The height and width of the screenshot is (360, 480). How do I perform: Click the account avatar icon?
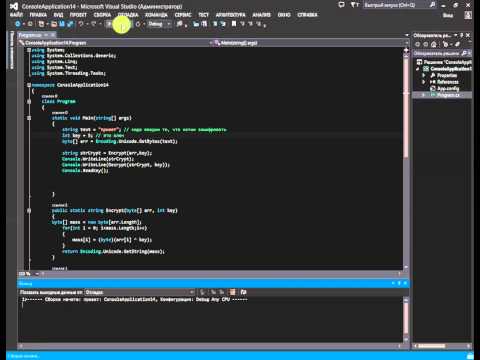(468, 15)
